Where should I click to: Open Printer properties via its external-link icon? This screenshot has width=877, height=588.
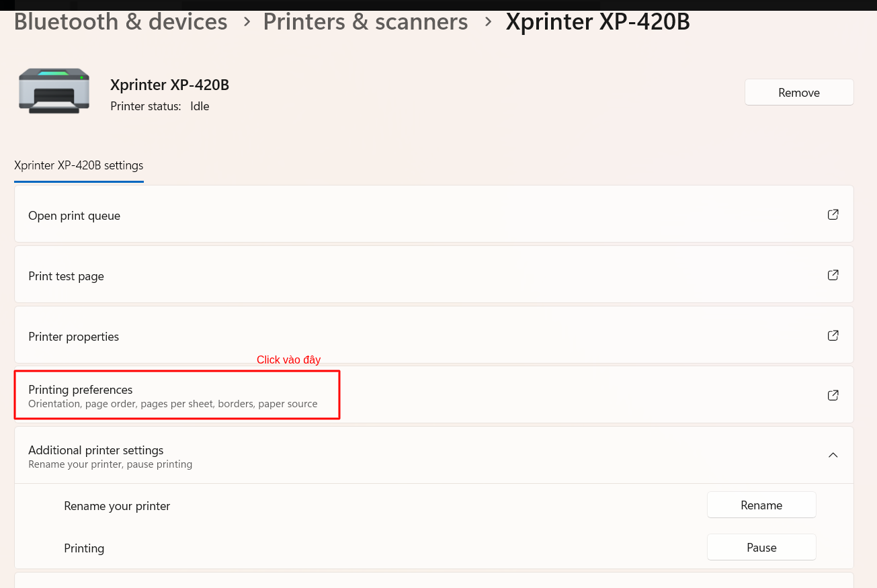pyautogui.click(x=833, y=335)
